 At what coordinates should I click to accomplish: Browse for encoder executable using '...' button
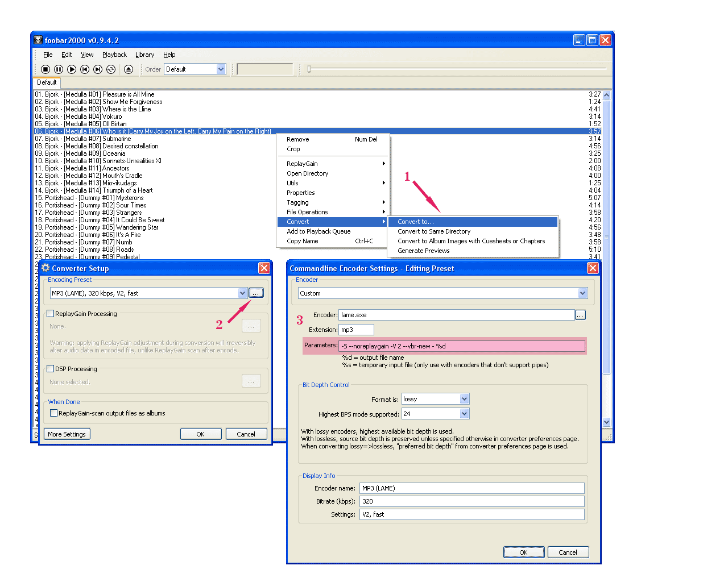[580, 315]
